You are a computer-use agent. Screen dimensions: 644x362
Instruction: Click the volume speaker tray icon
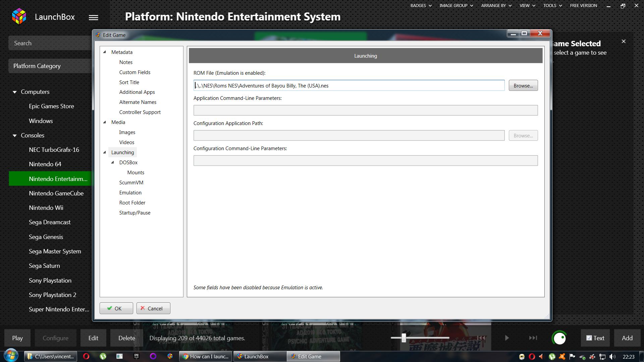612,357
